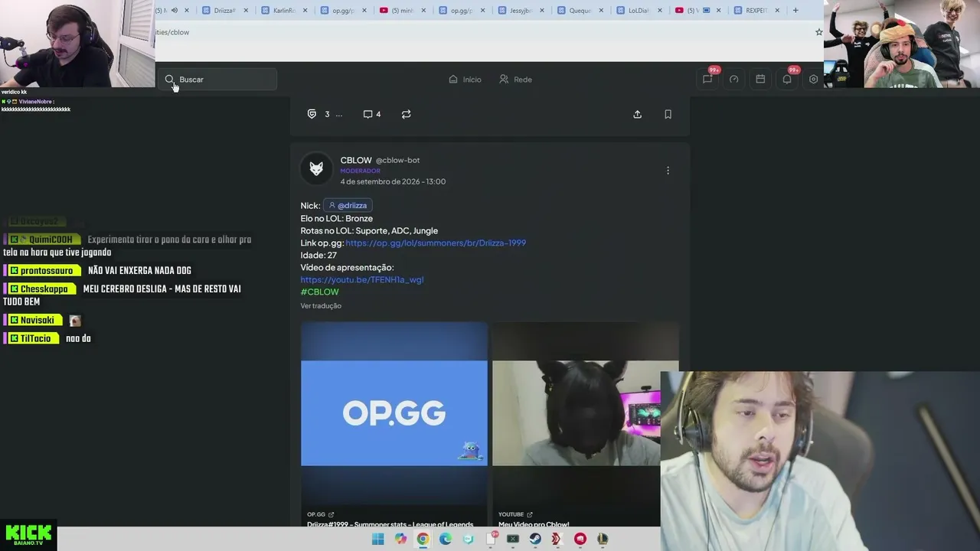Viewport: 980px width, 551px height.
Task: Click the shield reactions icon showing 3
Action: 312,114
